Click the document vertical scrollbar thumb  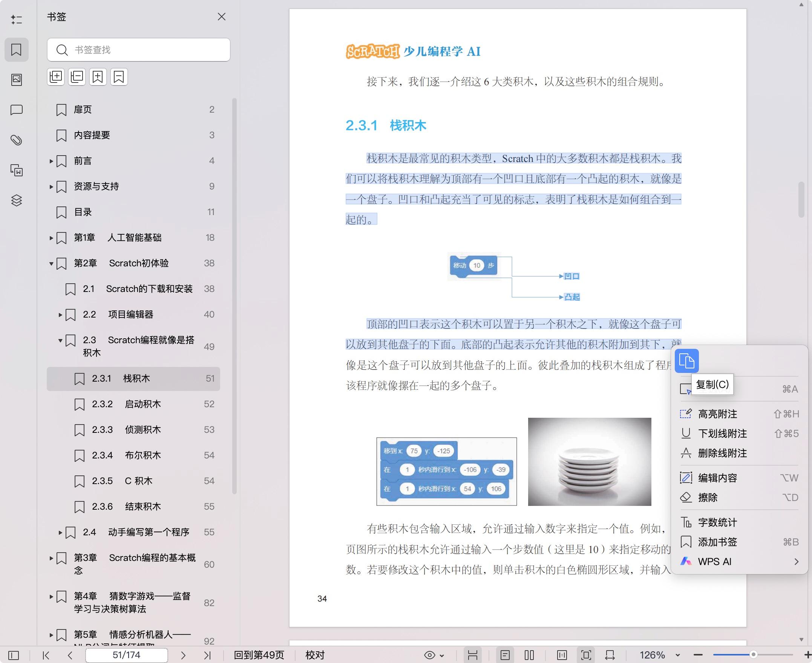[x=801, y=200]
